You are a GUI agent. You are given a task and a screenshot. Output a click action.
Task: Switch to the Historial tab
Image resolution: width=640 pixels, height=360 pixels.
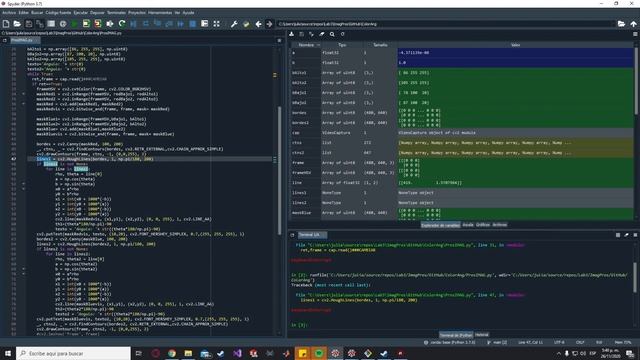click(482, 335)
